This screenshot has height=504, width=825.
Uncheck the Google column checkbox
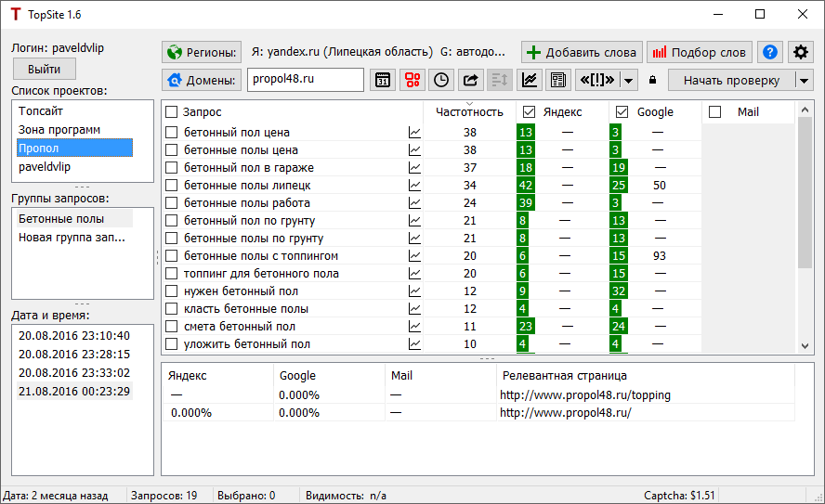pos(622,112)
